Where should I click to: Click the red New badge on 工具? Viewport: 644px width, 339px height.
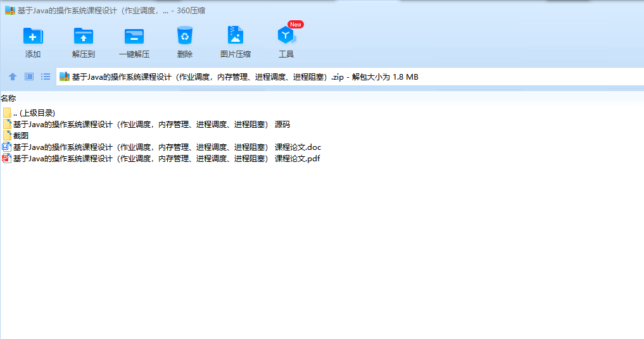[x=296, y=25]
